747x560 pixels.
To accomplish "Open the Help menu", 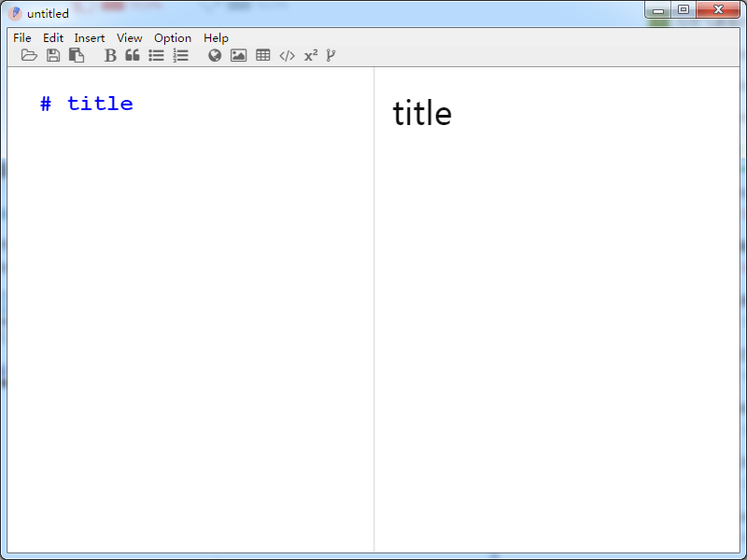I will click(x=216, y=38).
